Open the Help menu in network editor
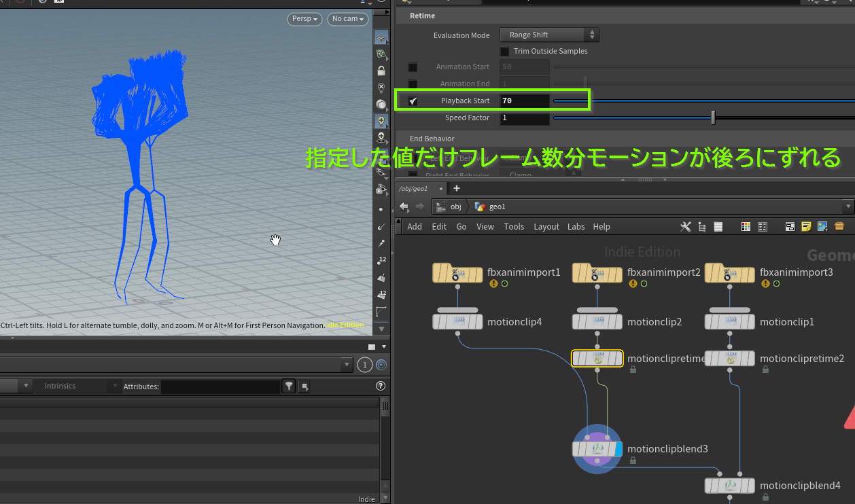Screen dimensions: 855x504 pyautogui.click(x=601, y=227)
